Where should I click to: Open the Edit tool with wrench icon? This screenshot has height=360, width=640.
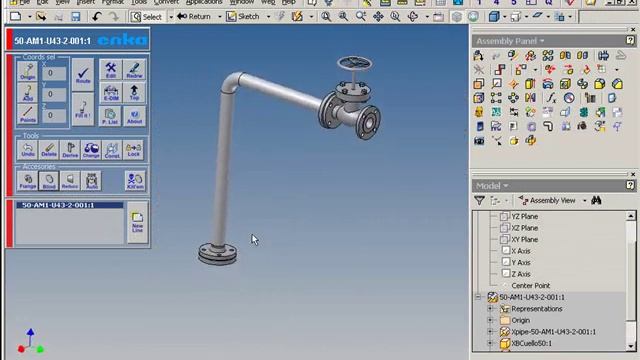pyautogui.click(x=111, y=70)
